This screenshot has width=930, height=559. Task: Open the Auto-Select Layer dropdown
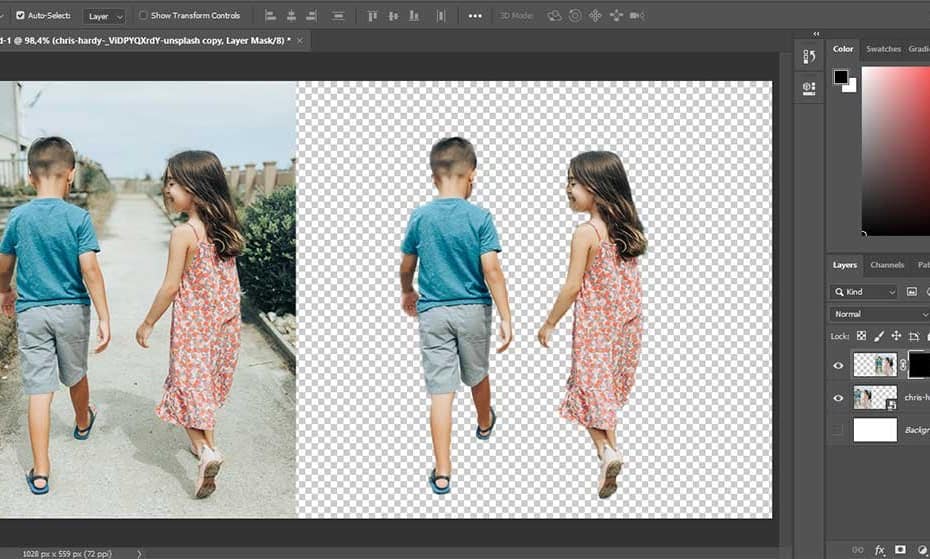tap(104, 17)
